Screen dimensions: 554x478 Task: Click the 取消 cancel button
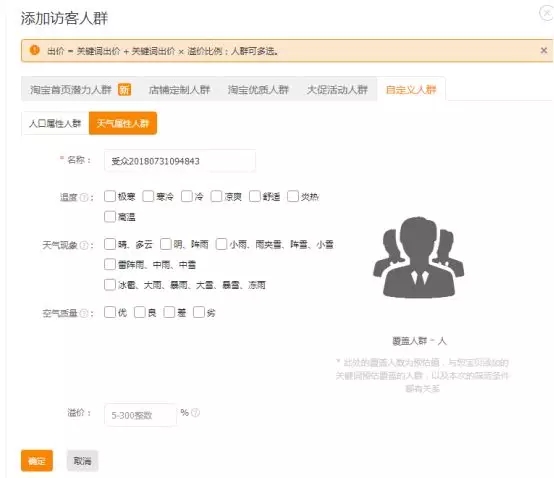(x=82, y=461)
